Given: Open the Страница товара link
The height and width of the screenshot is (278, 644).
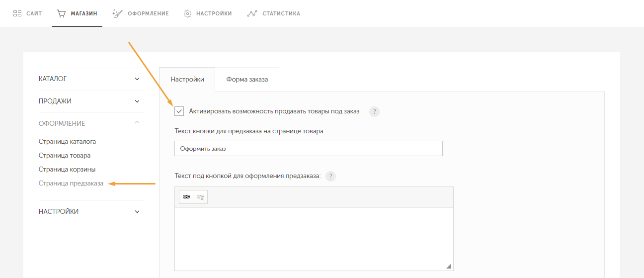Looking at the screenshot, I should 65,155.
